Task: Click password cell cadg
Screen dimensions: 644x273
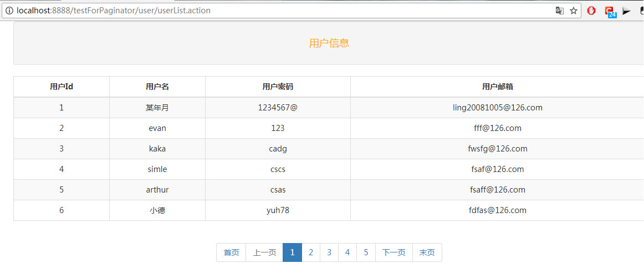Action: point(278,149)
